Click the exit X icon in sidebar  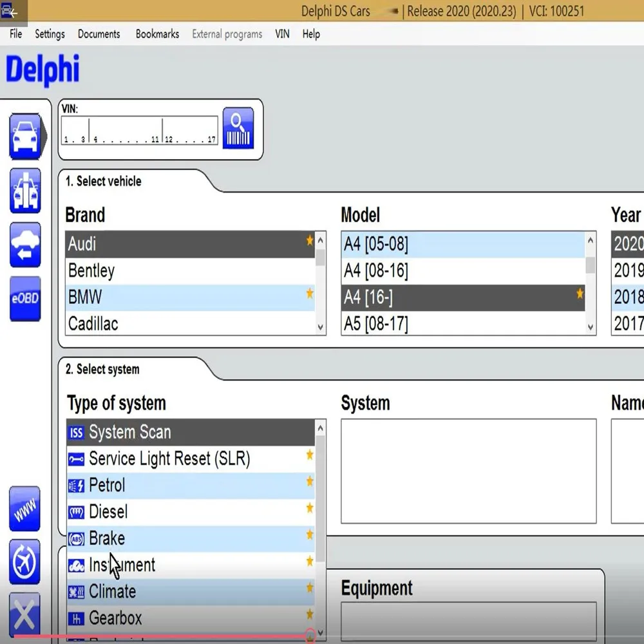[x=24, y=615]
